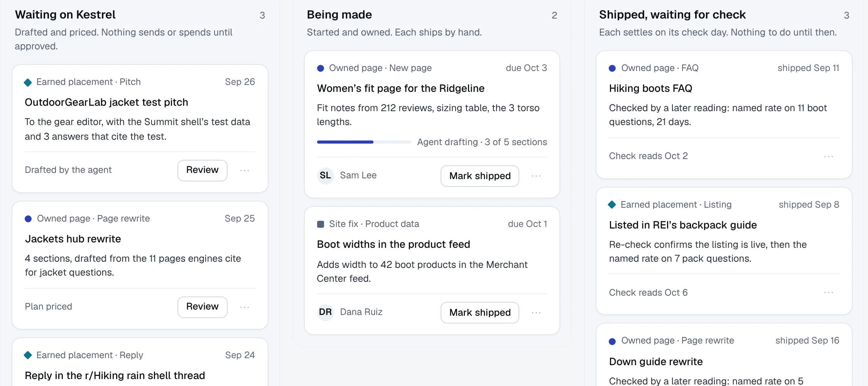Click the 'Check reads Oct 2' note

tap(648, 156)
